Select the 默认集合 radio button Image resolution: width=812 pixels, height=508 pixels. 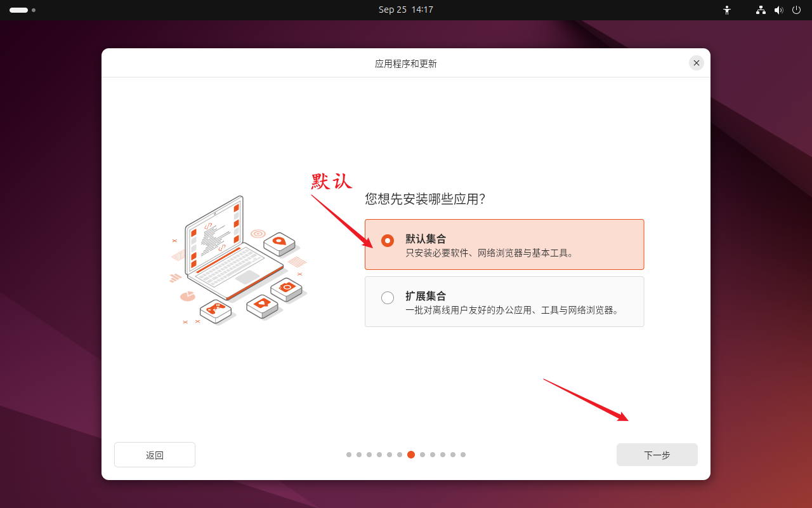[x=388, y=241]
